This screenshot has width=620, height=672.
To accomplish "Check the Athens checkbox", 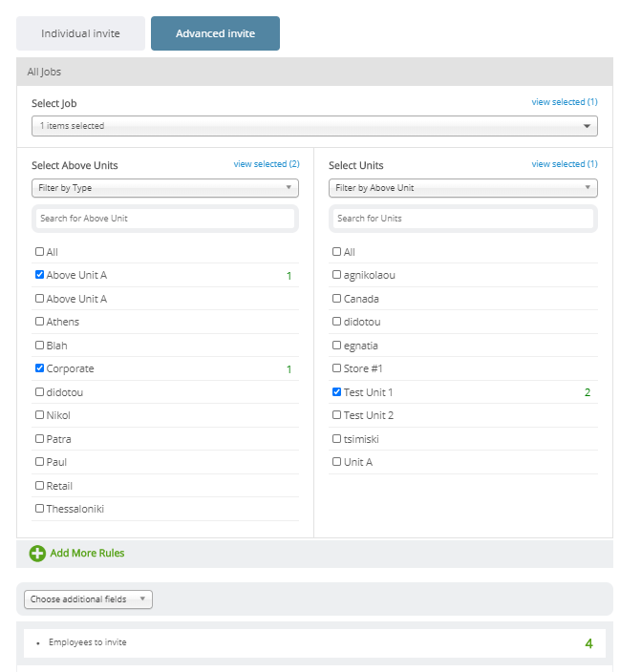I will click(x=39, y=322).
